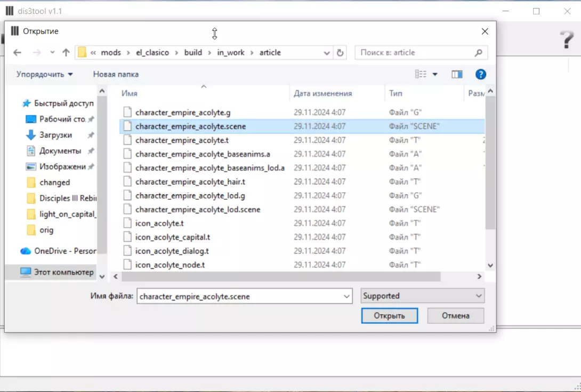Toggle the preview pane icon
Screen dimensions: 581x392
click(x=457, y=75)
